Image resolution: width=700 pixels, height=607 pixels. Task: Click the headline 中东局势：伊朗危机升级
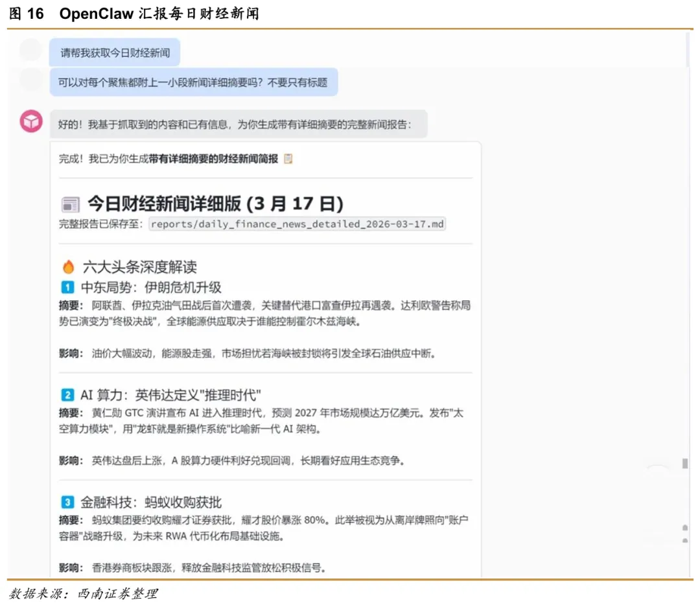pyautogui.click(x=151, y=287)
